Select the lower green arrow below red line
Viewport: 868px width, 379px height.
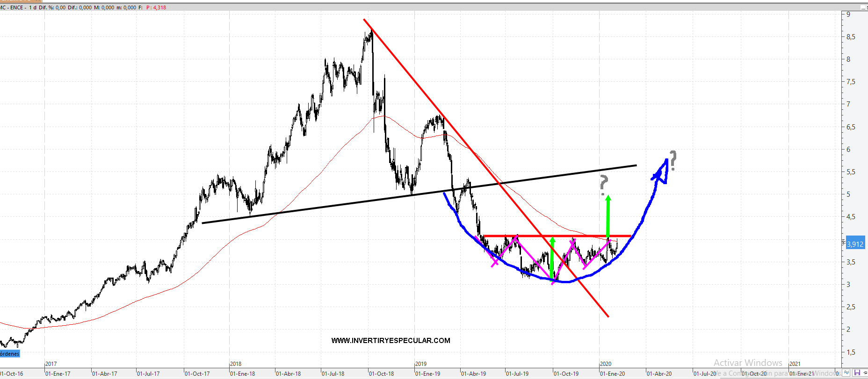[552, 258]
